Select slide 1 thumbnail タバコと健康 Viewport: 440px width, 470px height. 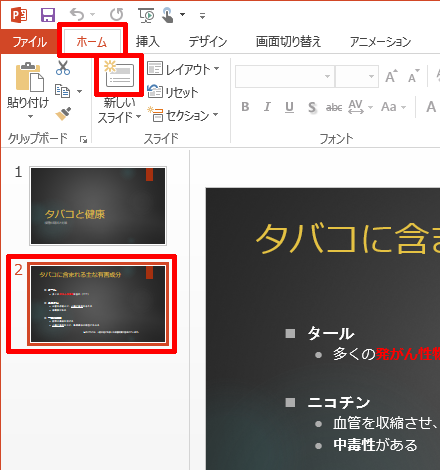pos(98,206)
